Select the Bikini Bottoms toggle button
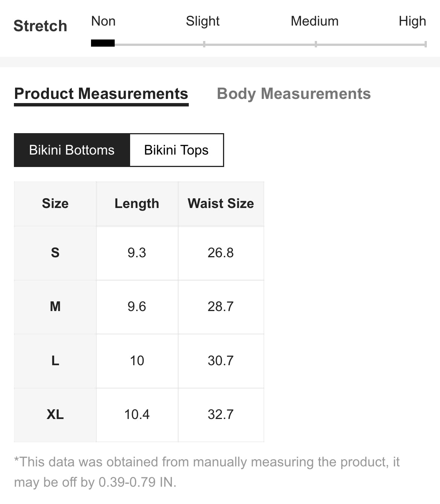Image resolution: width=440 pixels, height=504 pixels. (x=72, y=150)
